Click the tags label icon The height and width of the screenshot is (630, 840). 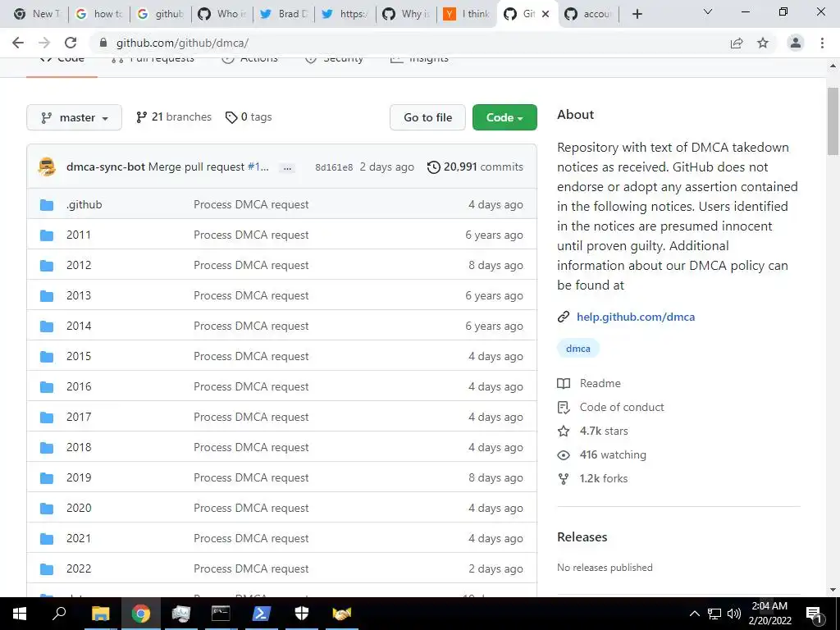(x=231, y=117)
